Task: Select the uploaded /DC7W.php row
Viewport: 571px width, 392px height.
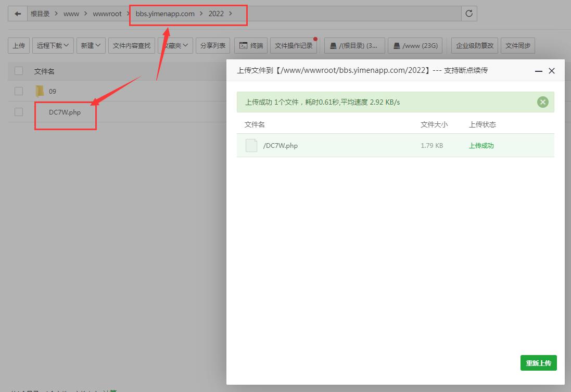Action: [396, 145]
